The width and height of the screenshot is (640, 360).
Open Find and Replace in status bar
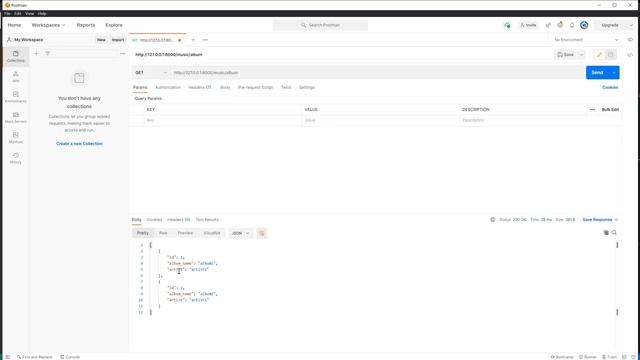click(x=35, y=357)
